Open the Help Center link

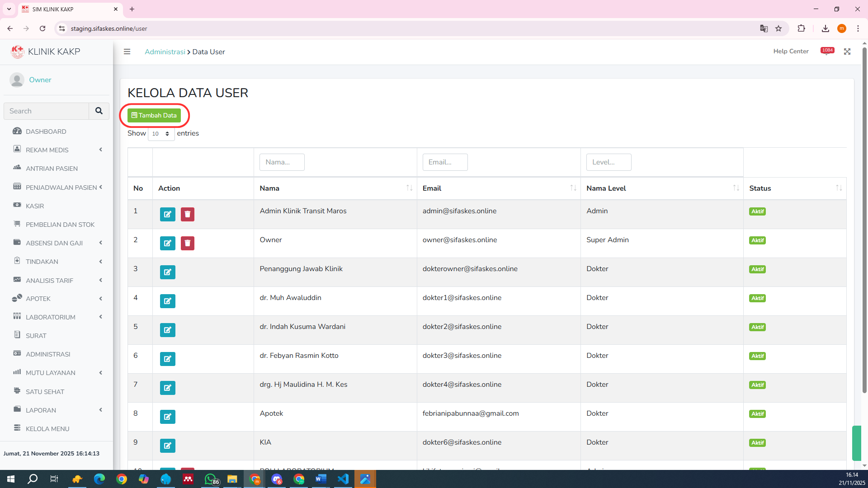pyautogui.click(x=791, y=52)
